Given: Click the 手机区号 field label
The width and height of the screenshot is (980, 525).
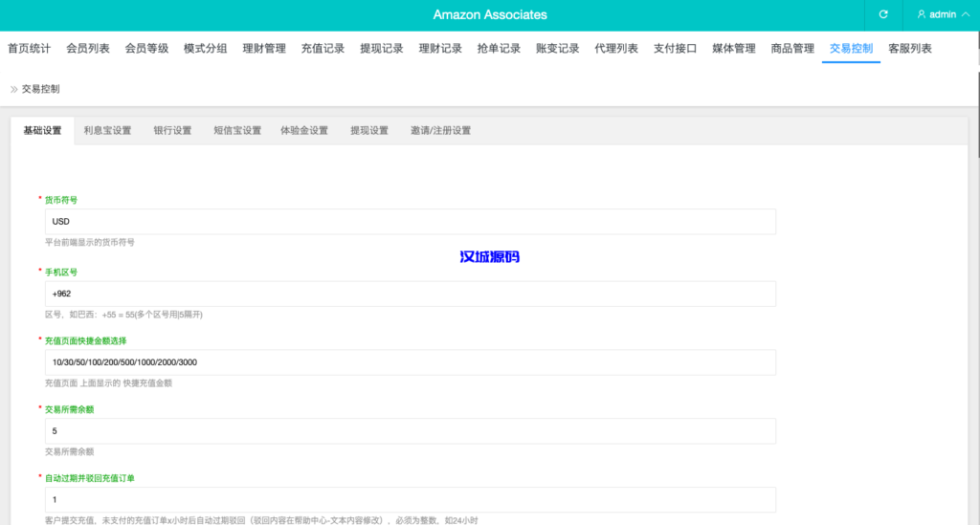Looking at the screenshot, I should 60,273.
